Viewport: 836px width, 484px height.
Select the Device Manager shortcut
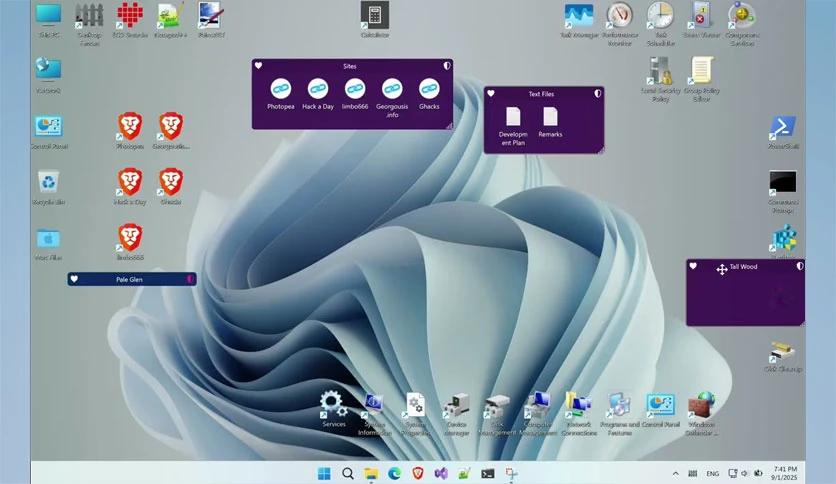(456, 415)
